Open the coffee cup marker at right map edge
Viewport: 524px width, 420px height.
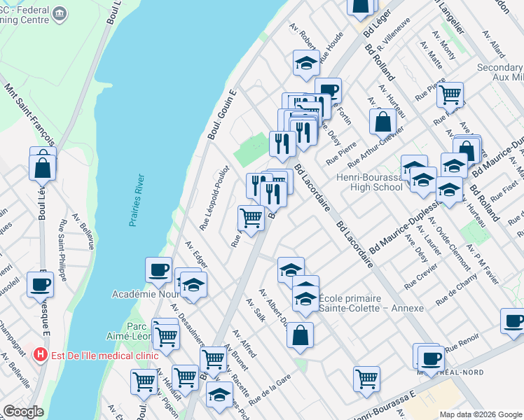pos(512,324)
